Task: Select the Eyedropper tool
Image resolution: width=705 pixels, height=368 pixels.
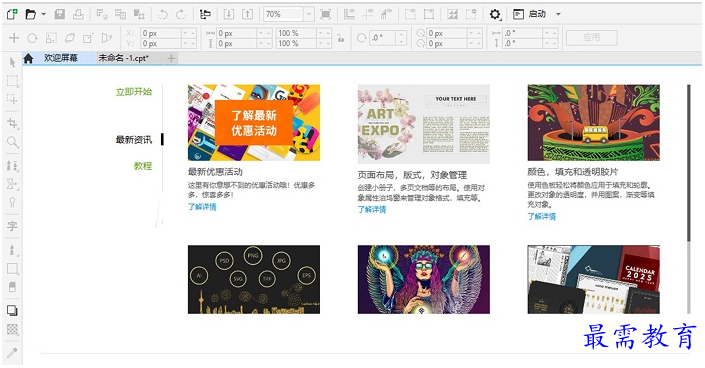Action: click(x=12, y=353)
